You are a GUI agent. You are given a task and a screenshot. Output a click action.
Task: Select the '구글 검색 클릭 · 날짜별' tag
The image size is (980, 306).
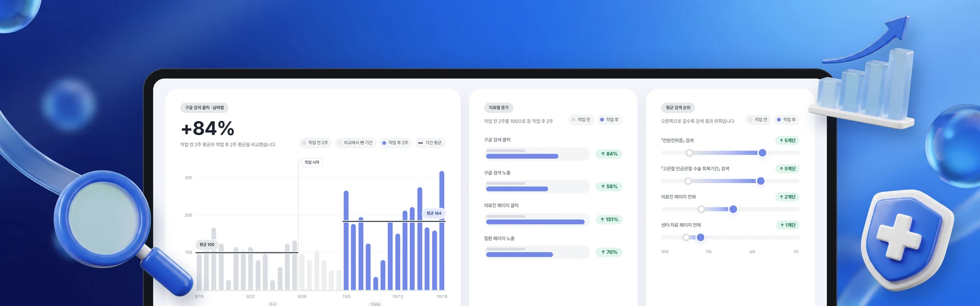coord(204,108)
